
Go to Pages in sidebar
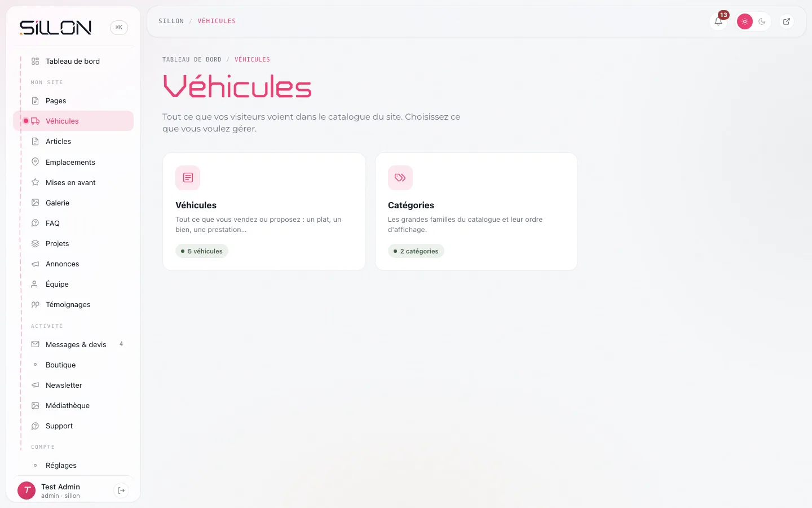pyautogui.click(x=73, y=100)
